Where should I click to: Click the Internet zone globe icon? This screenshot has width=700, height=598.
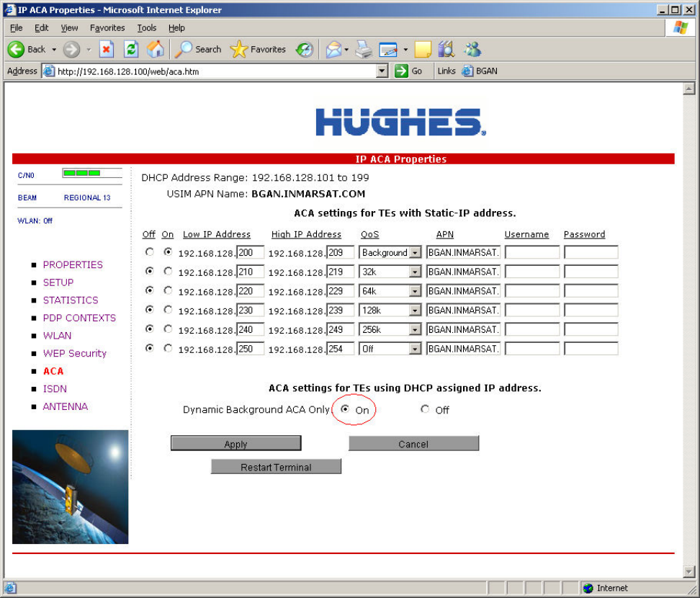588,588
